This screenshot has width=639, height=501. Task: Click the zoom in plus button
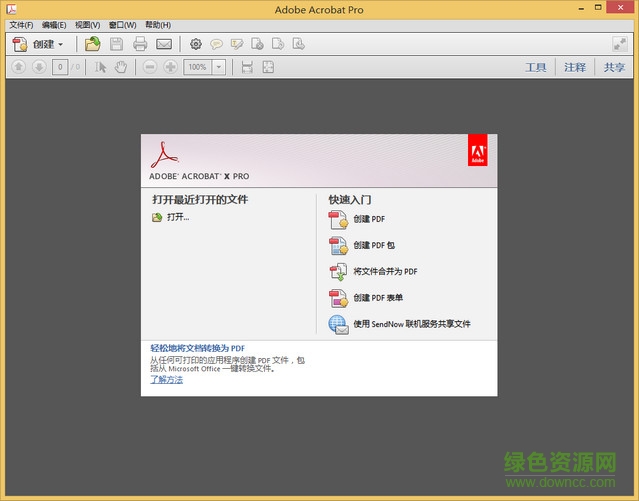click(171, 67)
